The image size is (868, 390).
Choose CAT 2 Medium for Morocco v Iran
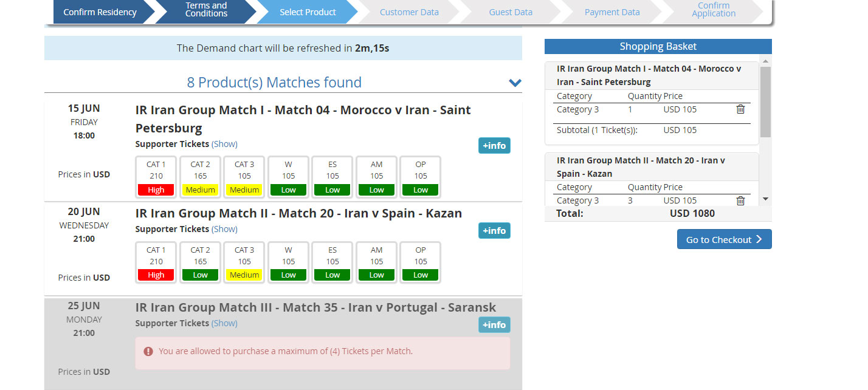[x=200, y=177]
